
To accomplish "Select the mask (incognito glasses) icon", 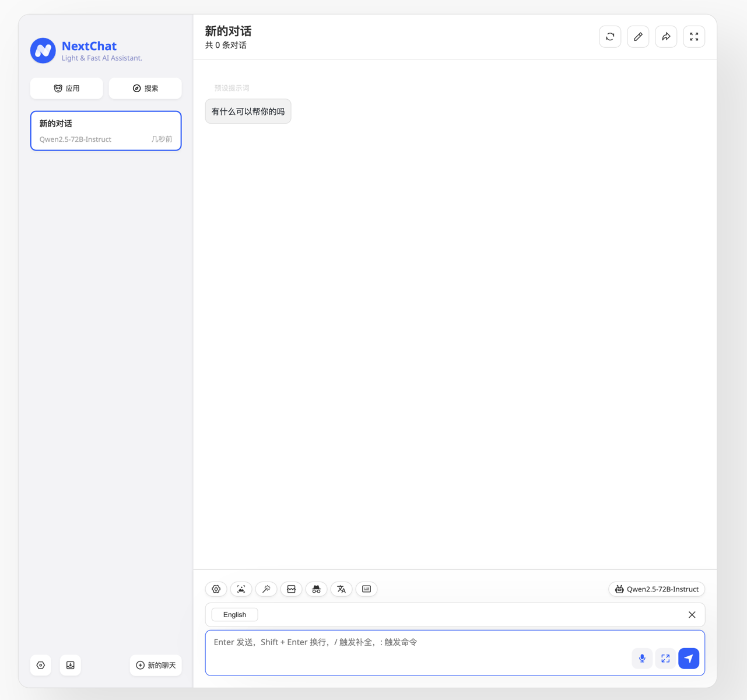I will click(317, 589).
